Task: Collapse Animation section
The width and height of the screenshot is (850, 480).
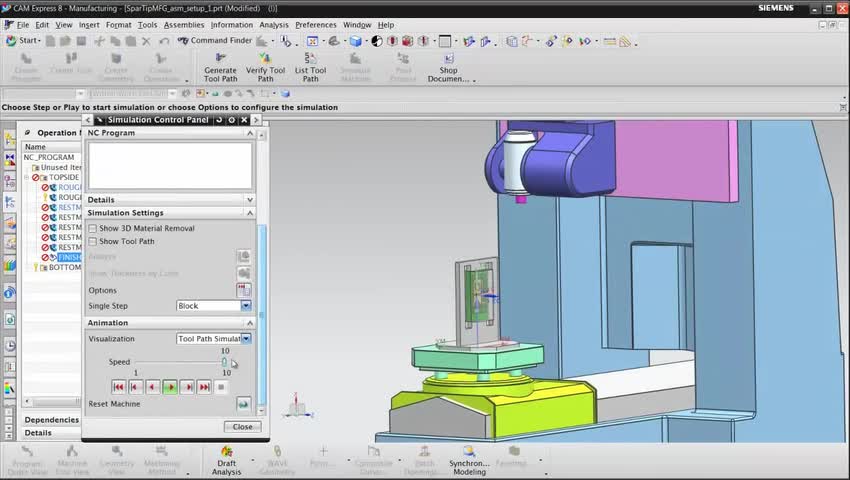Action: coord(250,323)
